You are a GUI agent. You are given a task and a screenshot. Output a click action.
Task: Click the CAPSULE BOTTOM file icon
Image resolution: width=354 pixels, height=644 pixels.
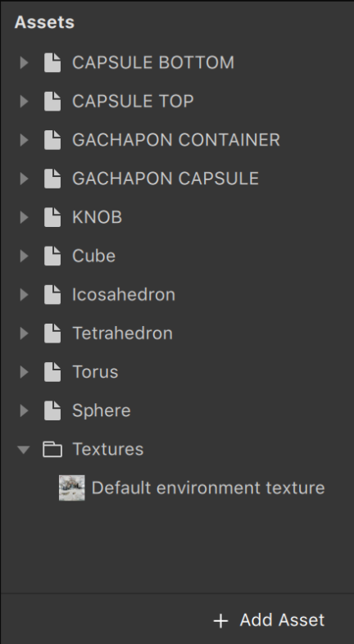tap(52, 62)
